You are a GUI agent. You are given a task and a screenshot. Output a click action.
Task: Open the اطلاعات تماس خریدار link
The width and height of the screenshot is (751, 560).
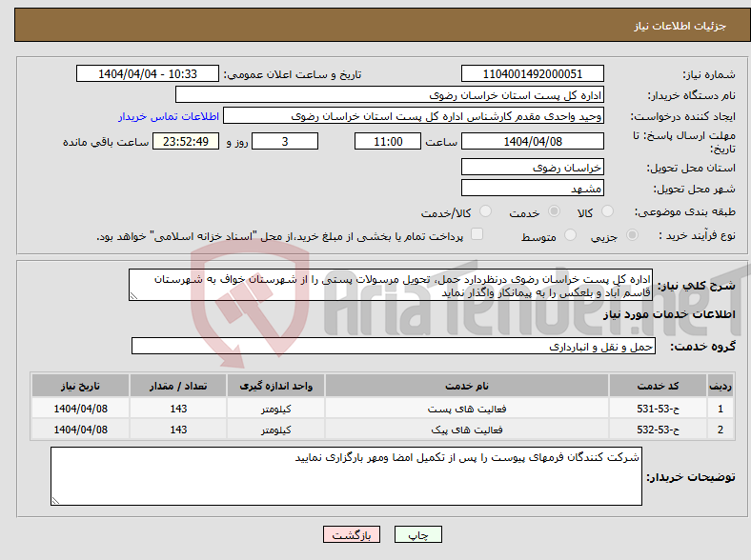tap(169, 116)
